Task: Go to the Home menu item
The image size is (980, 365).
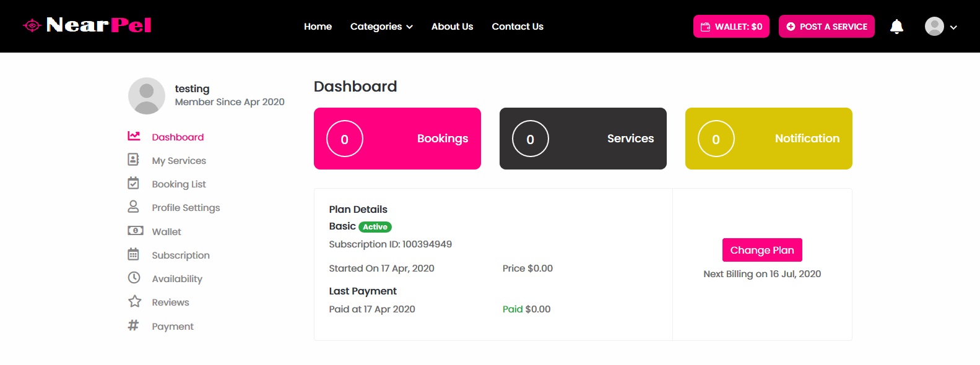Action: click(318, 27)
